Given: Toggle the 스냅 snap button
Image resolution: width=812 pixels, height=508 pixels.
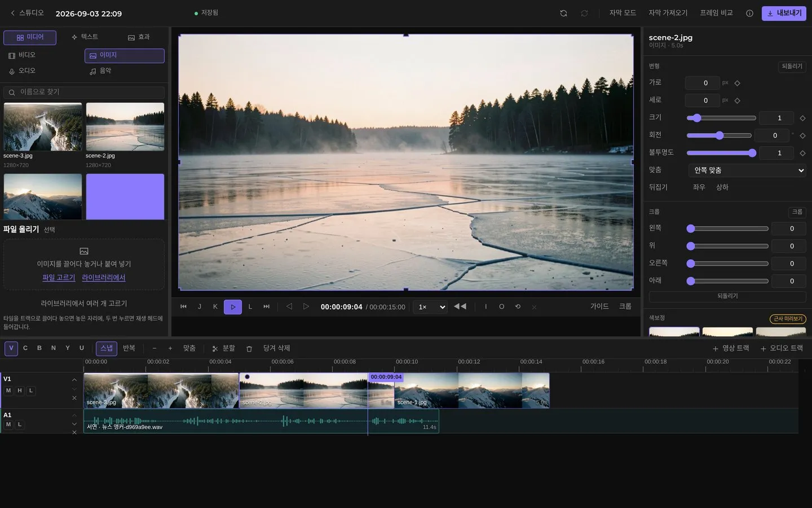Looking at the screenshot, I should (x=107, y=348).
